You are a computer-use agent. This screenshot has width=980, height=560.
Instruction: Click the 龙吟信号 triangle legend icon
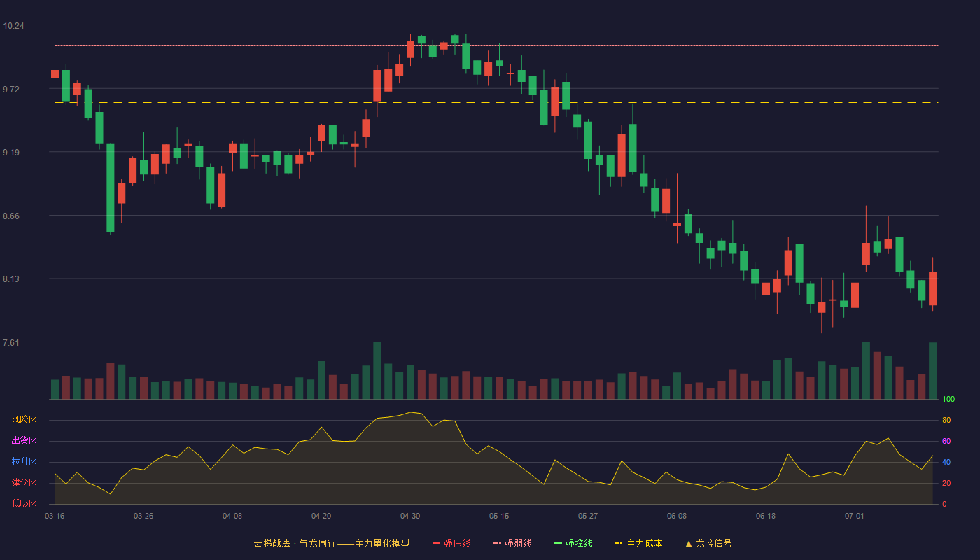point(689,543)
